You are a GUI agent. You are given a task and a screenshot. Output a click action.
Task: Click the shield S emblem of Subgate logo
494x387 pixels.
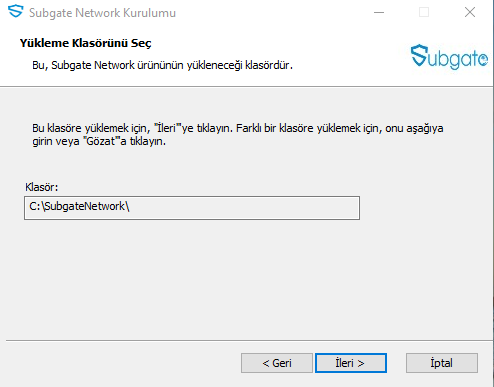419,55
